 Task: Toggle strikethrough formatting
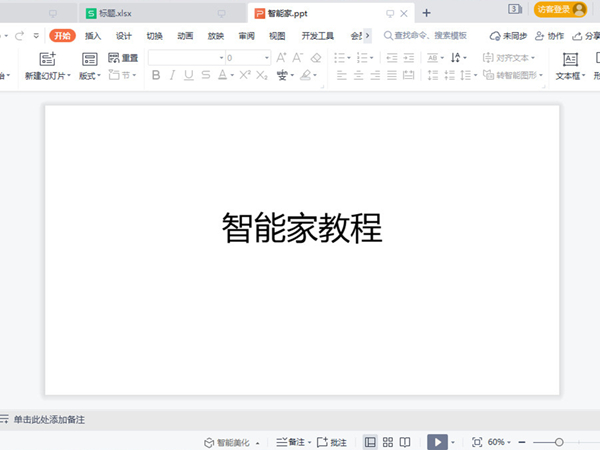[x=206, y=75]
